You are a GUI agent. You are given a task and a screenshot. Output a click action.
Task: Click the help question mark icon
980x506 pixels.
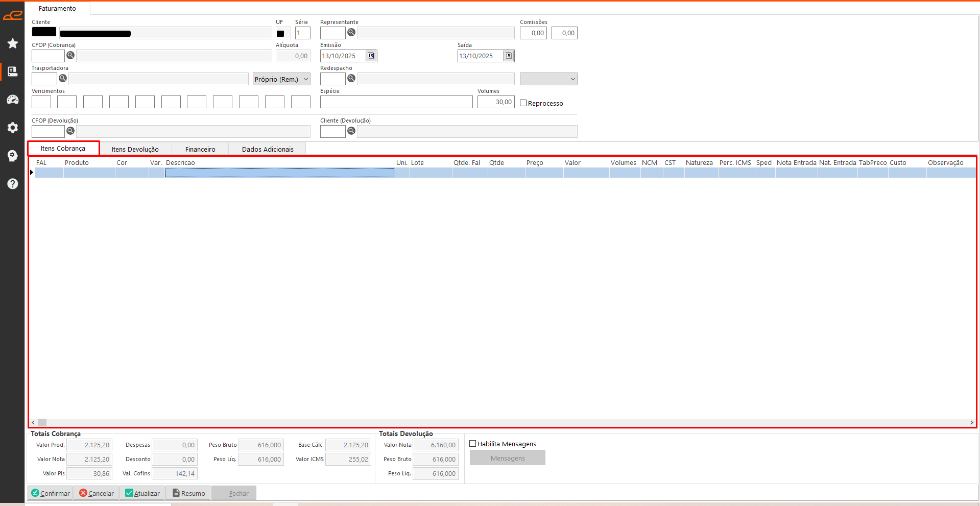tap(13, 184)
